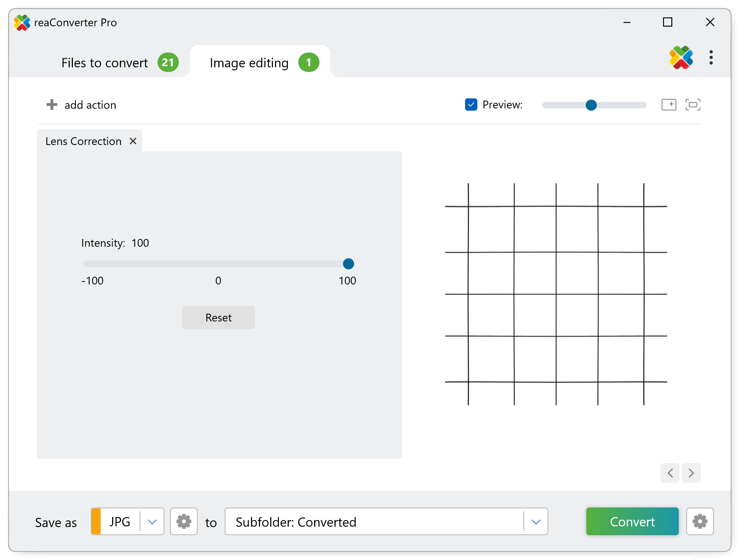Select the Image editing tab
The image size is (740, 560).
[x=249, y=63]
